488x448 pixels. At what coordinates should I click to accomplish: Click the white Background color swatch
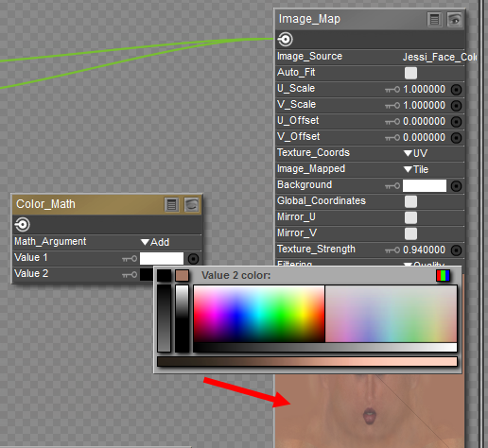click(425, 186)
